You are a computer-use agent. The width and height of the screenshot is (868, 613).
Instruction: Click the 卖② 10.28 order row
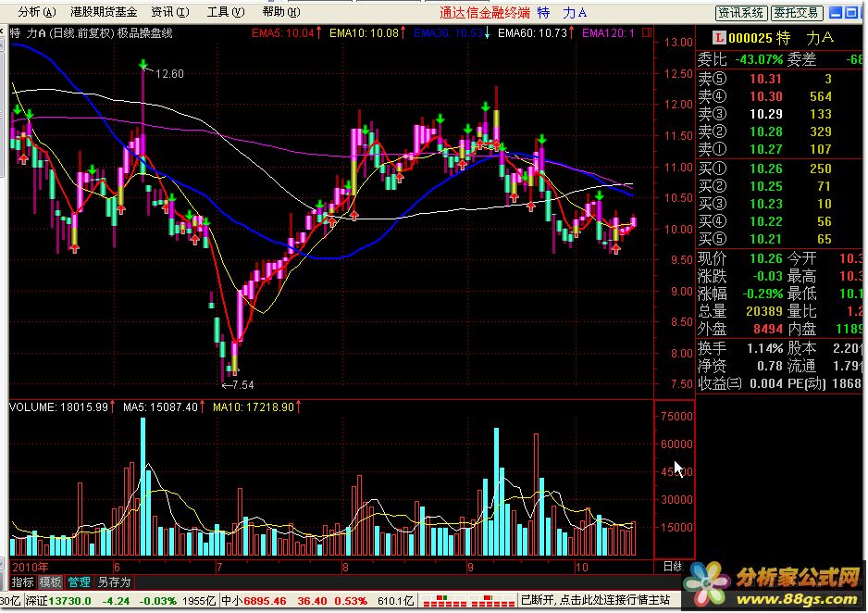click(x=779, y=131)
